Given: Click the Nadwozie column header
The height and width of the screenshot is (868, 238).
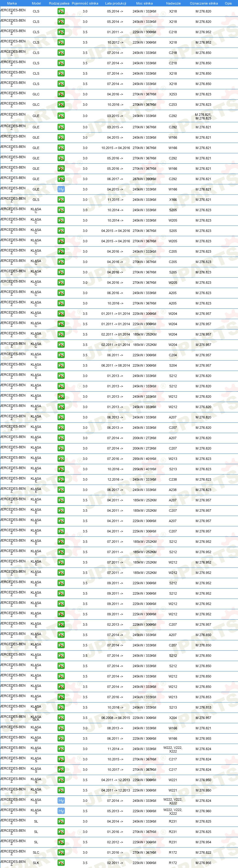Looking at the screenshot, I should [x=173, y=3].
